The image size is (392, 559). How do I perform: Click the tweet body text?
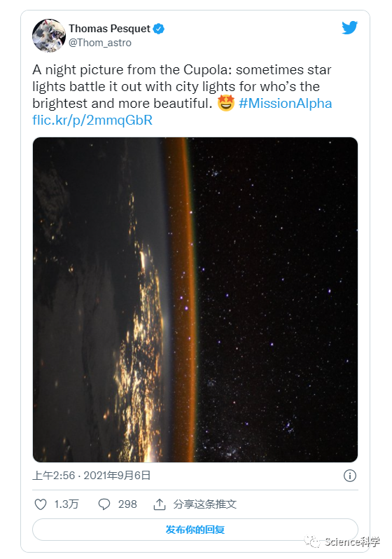tap(182, 95)
